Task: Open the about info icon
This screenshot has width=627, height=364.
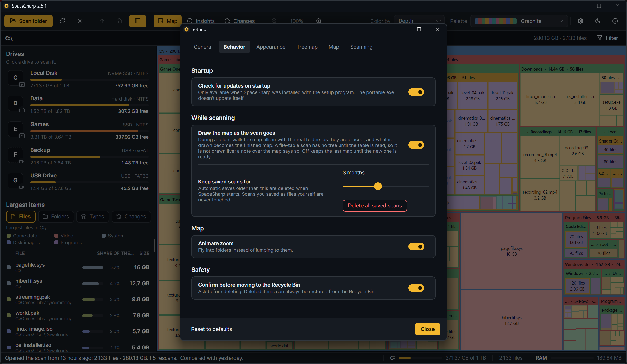Action: tap(615, 21)
